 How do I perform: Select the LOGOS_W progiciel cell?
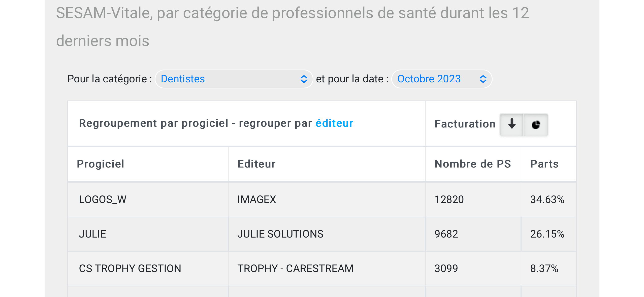tap(103, 200)
